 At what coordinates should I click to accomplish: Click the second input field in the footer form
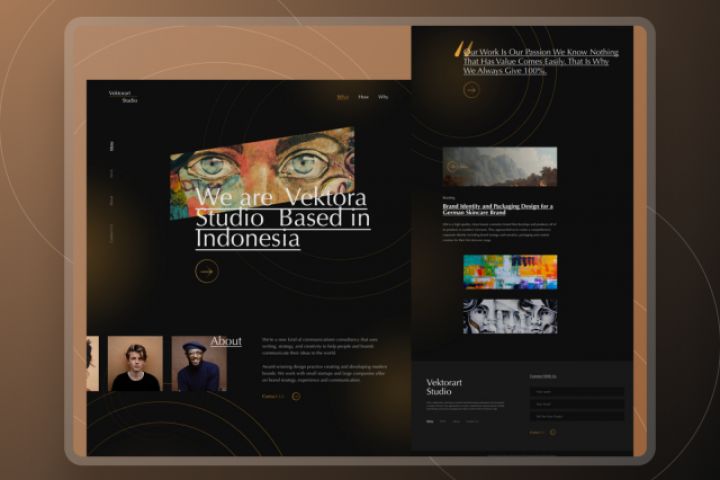pos(577,404)
